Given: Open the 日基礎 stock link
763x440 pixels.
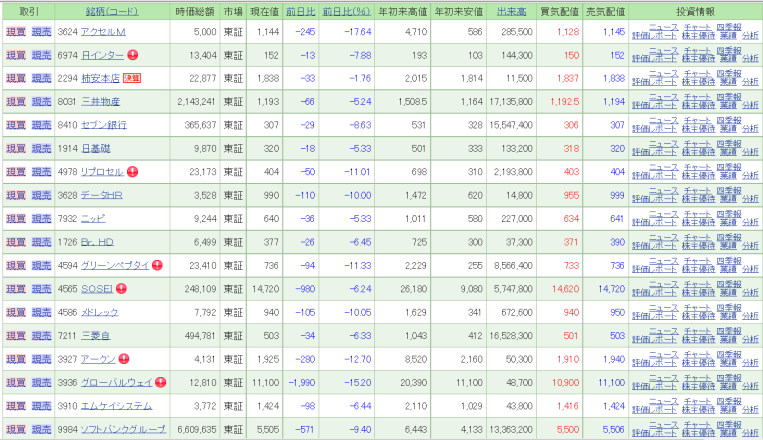Looking at the screenshot, I should [x=96, y=148].
